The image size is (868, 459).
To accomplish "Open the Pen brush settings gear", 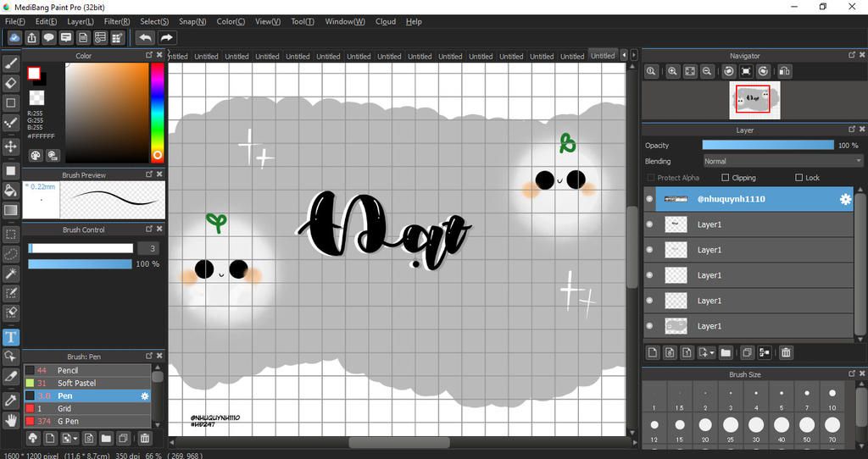I will point(144,396).
